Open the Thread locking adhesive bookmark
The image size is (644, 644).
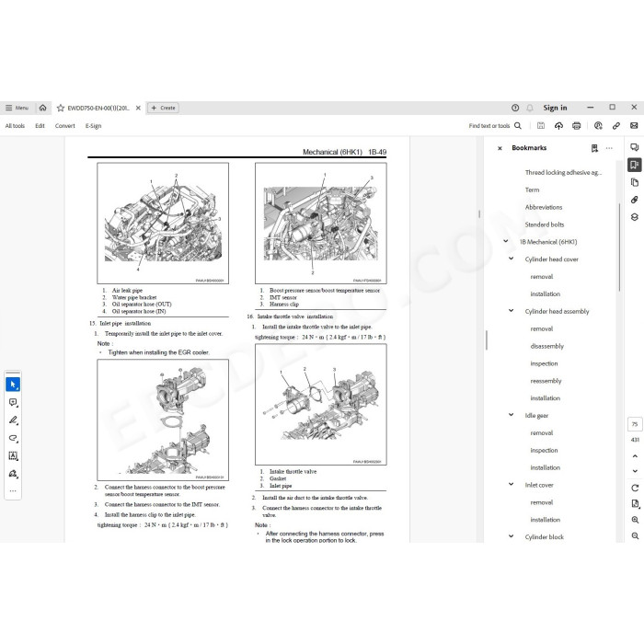point(563,173)
